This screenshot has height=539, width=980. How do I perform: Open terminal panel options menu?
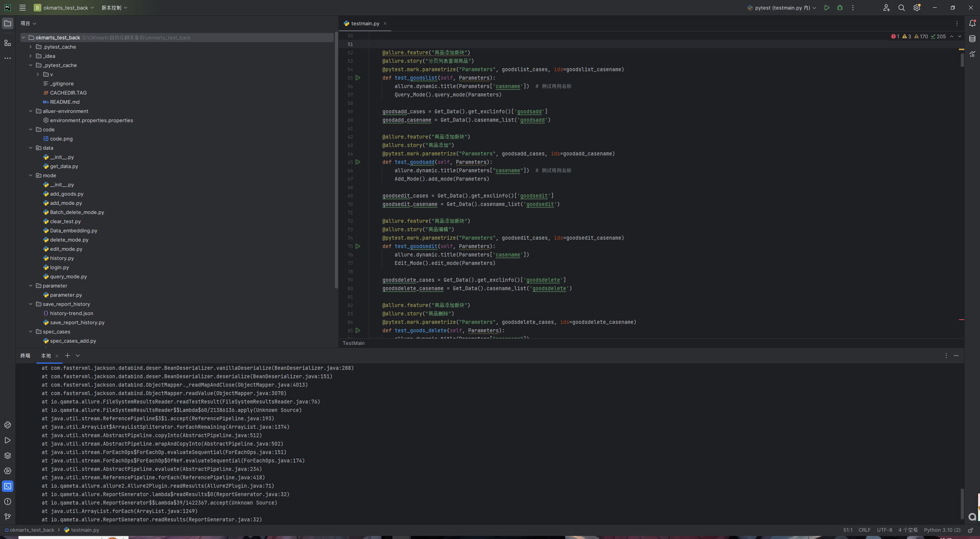[x=946, y=356]
